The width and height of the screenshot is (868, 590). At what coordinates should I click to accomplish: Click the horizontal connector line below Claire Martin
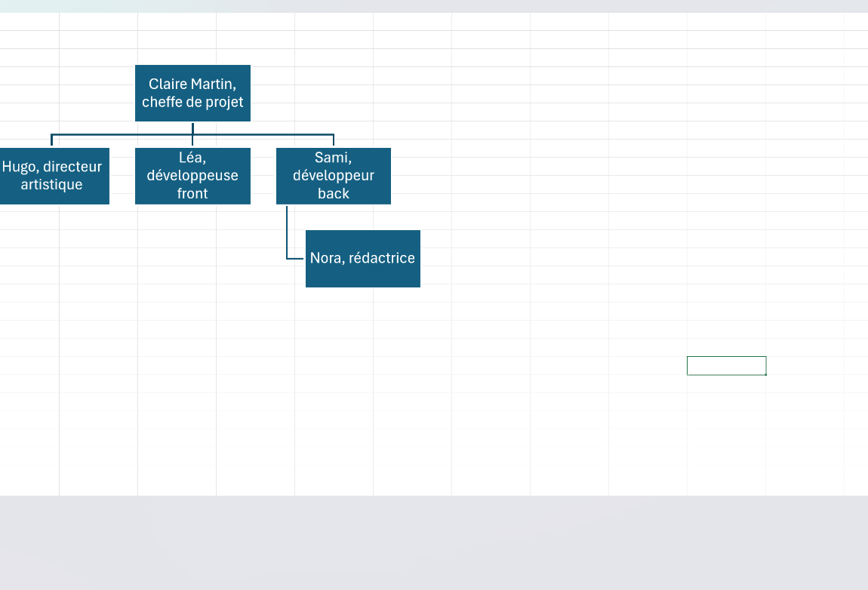[x=192, y=134]
